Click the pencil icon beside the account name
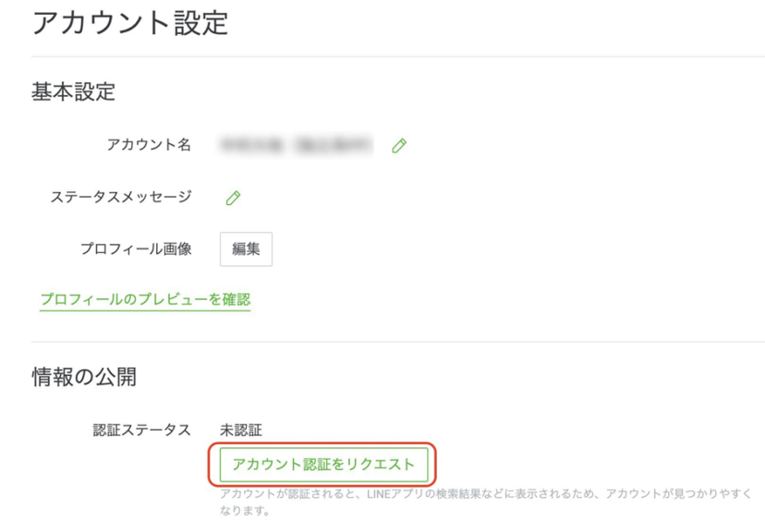Viewport: 765px width, 532px height. point(399,146)
